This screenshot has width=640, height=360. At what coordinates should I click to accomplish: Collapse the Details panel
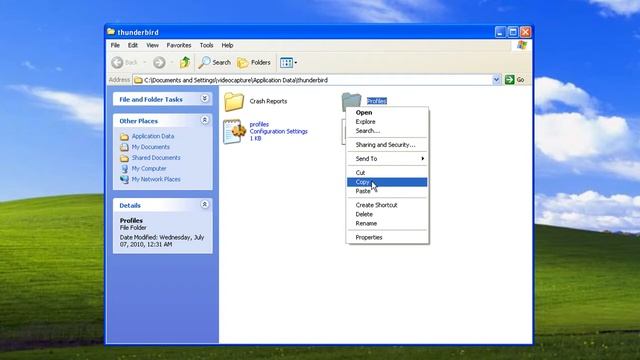[x=204, y=204]
